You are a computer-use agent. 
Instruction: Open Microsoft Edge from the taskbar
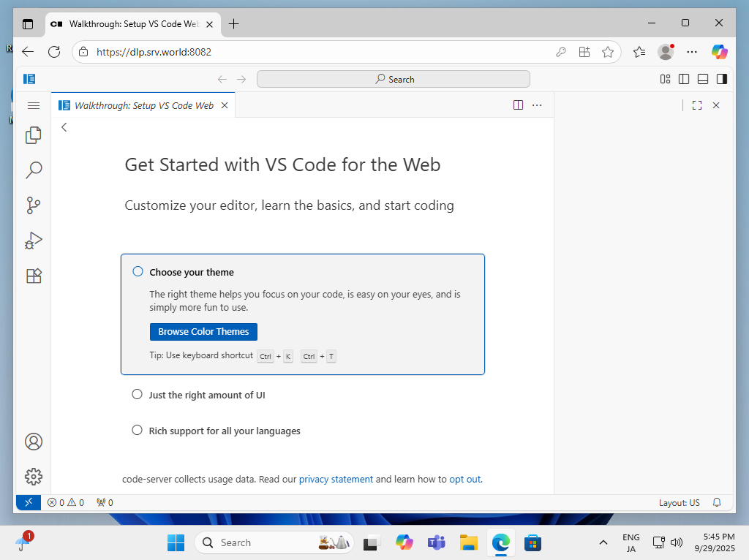[x=500, y=542]
